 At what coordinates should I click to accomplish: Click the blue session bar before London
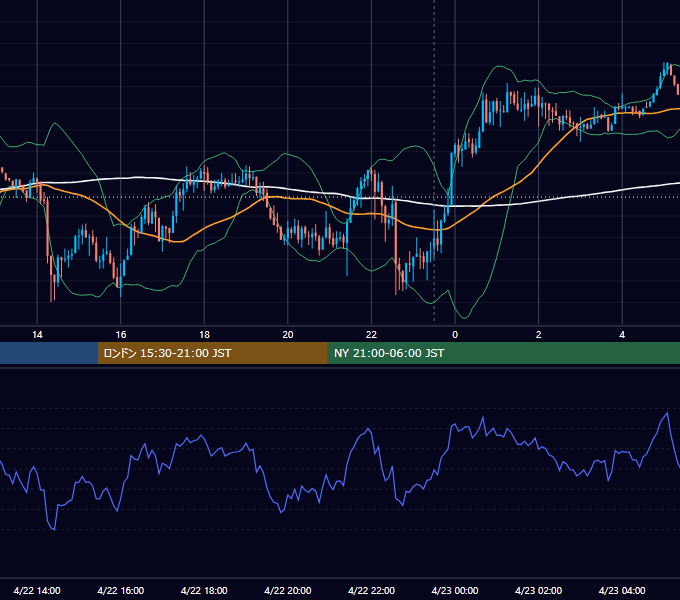49,353
